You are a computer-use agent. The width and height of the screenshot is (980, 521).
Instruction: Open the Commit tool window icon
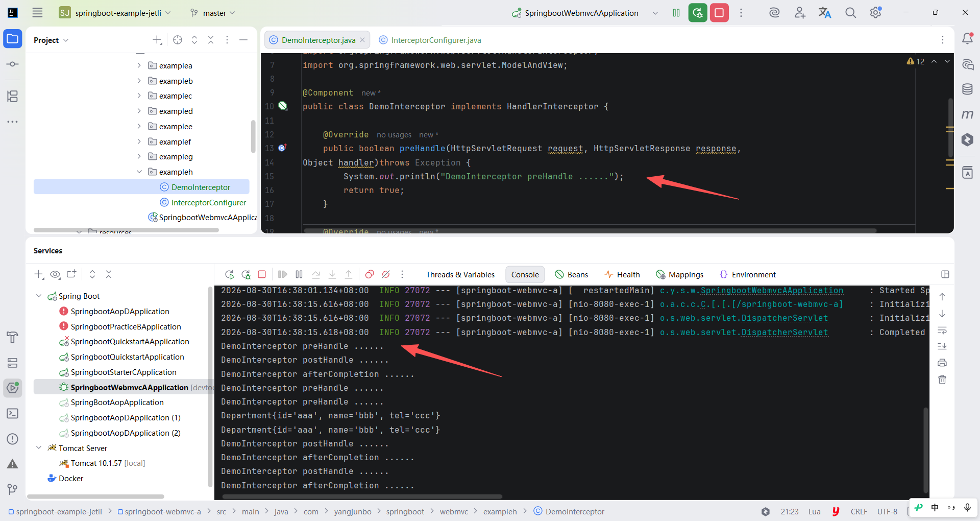[13, 64]
